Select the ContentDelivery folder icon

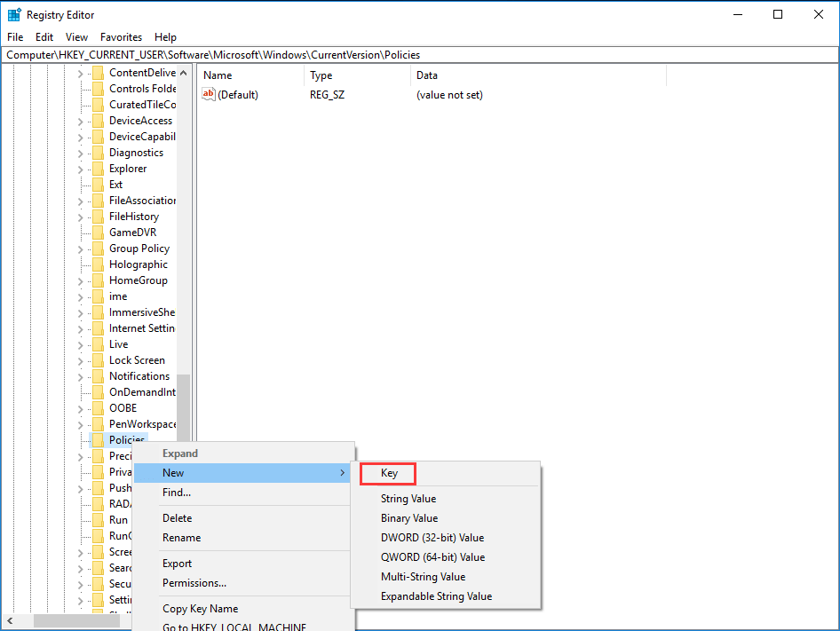[98, 72]
